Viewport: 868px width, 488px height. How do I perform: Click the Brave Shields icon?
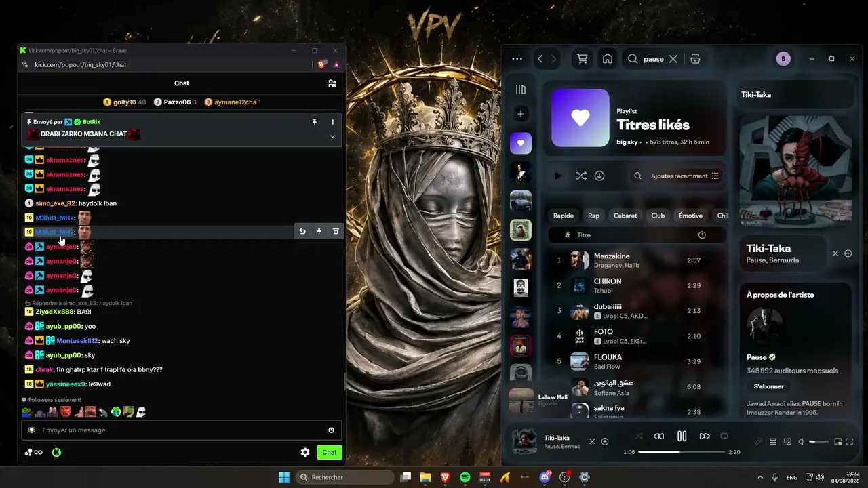322,64
